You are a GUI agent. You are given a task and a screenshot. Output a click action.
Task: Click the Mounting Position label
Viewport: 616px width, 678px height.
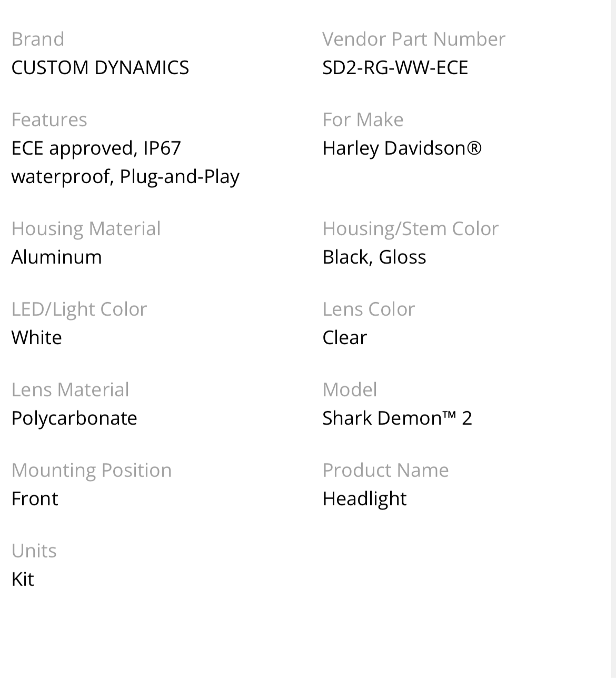click(91, 470)
